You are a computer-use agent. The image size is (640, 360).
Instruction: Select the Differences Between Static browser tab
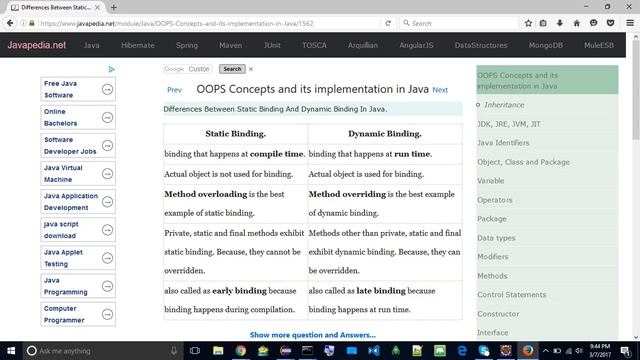(x=56, y=7)
